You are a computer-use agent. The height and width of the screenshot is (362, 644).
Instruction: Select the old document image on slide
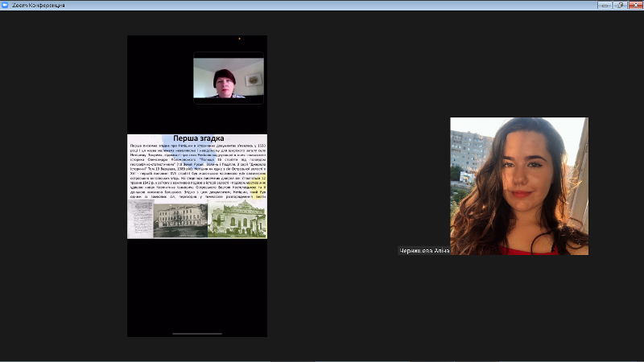coord(140,219)
